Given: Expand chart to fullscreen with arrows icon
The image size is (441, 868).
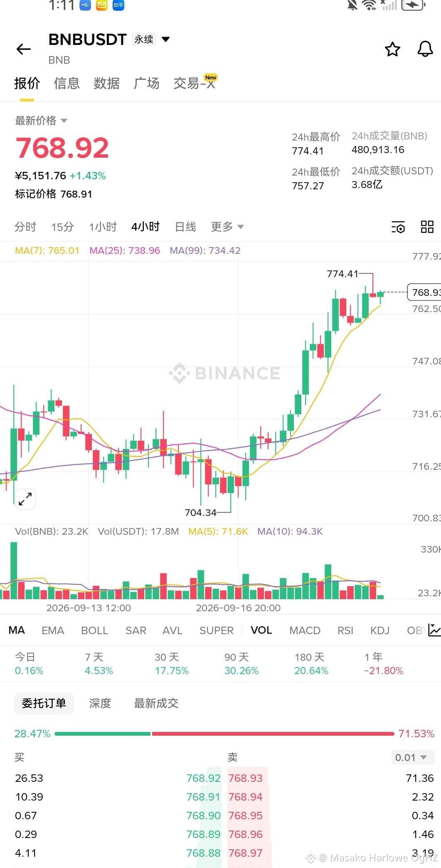Looking at the screenshot, I should pyautogui.click(x=25, y=498).
